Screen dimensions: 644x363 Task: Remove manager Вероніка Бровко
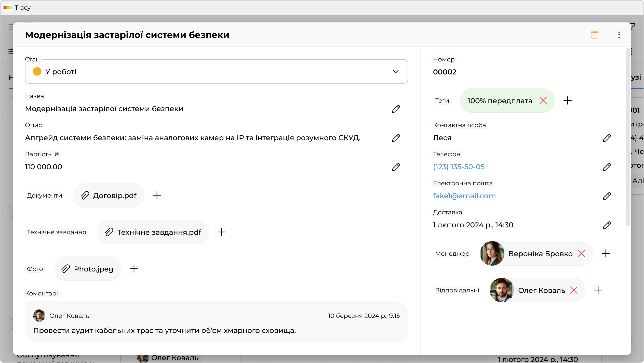pos(581,254)
